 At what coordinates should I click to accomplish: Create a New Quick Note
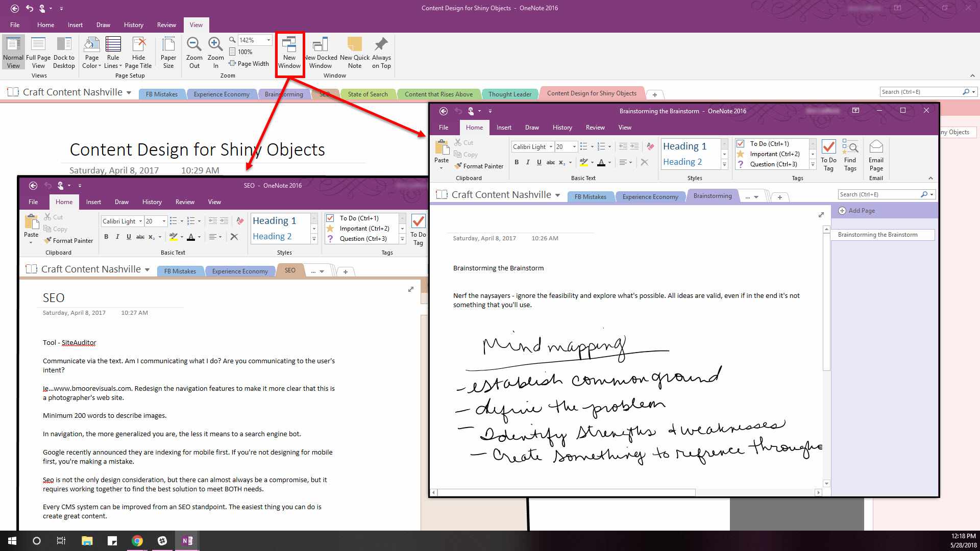(354, 53)
